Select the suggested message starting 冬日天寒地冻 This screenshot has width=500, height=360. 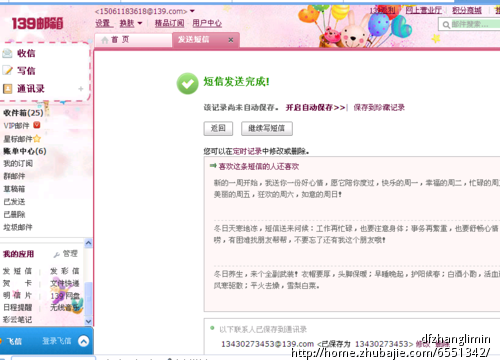pyautogui.click(x=357, y=234)
